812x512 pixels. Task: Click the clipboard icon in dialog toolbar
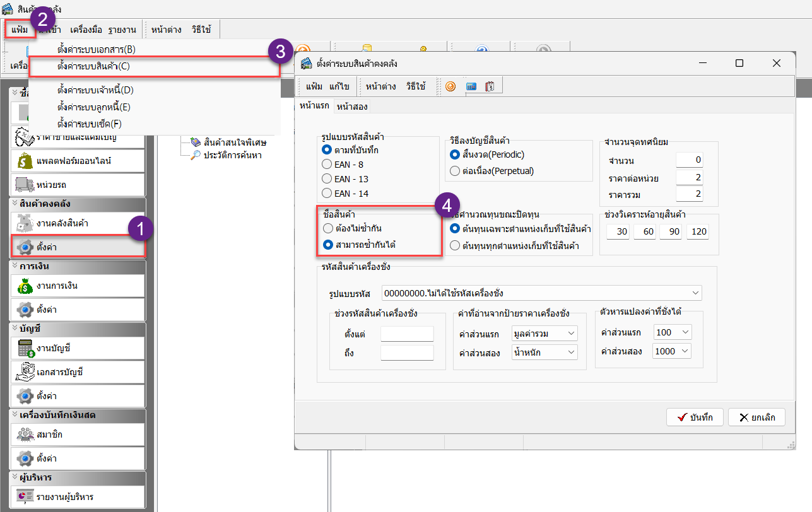489,86
